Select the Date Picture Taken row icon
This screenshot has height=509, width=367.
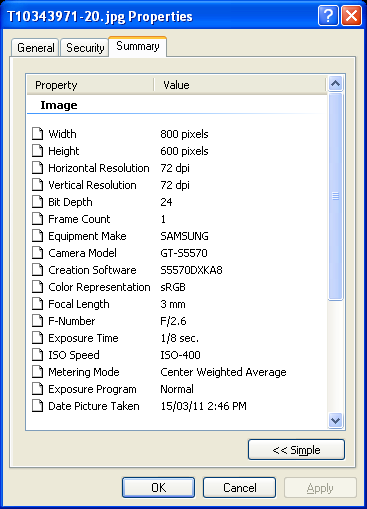point(38,406)
